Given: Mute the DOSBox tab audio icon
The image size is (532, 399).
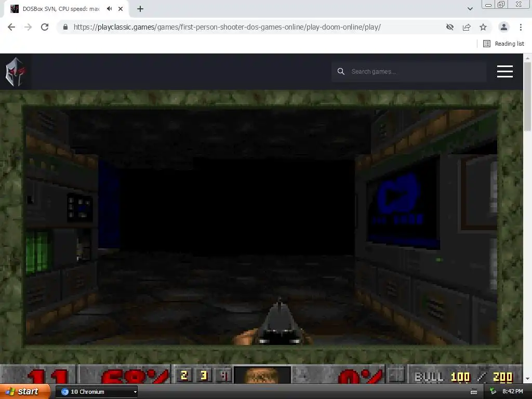Looking at the screenshot, I should pyautogui.click(x=109, y=9).
